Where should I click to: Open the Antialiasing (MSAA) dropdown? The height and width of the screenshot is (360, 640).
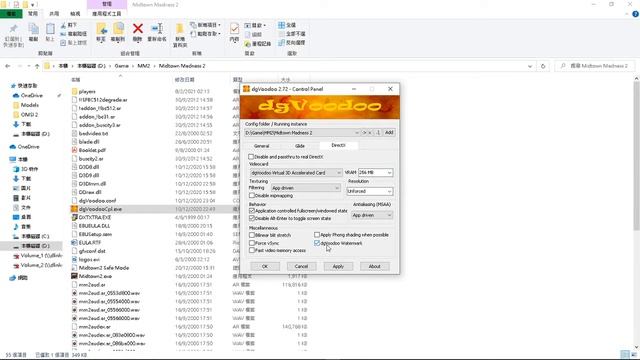point(389,215)
